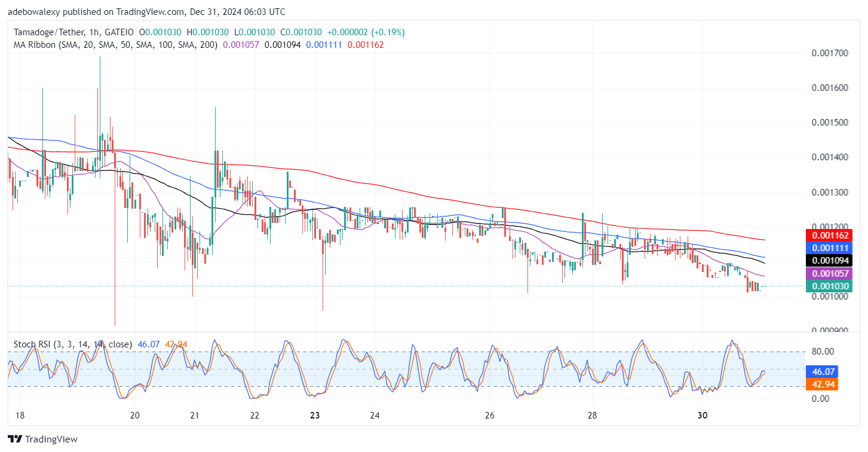Click the orange 42.94 Stoch RSI axis tag
Screen dimensions: 868x452
click(x=821, y=384)
